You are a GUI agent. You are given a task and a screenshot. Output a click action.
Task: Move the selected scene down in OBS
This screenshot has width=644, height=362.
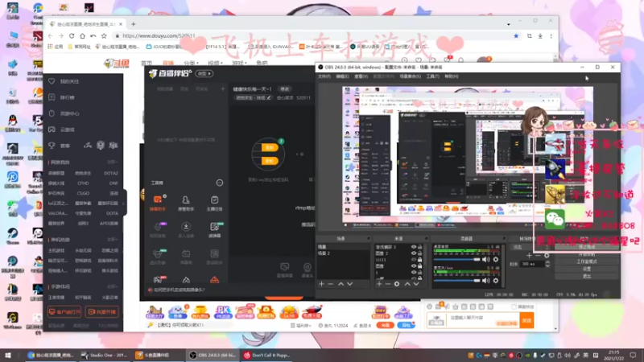point(350,284)
